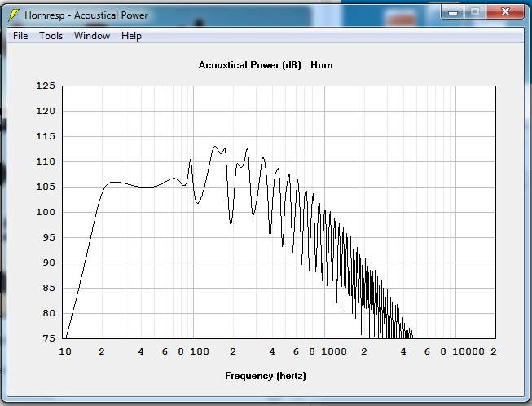532x406 pixels.
Task: Open the Tools menu
Action: [x=51, y=36]
